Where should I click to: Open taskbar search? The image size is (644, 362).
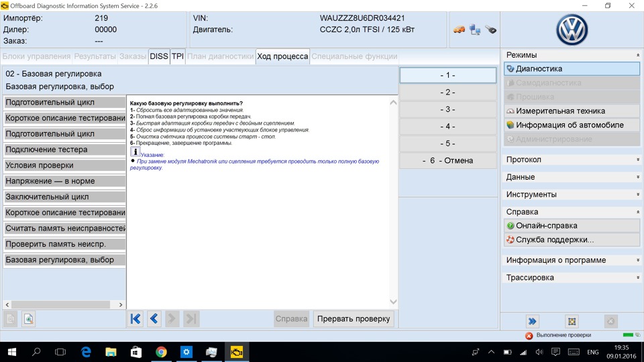point(36,352)
